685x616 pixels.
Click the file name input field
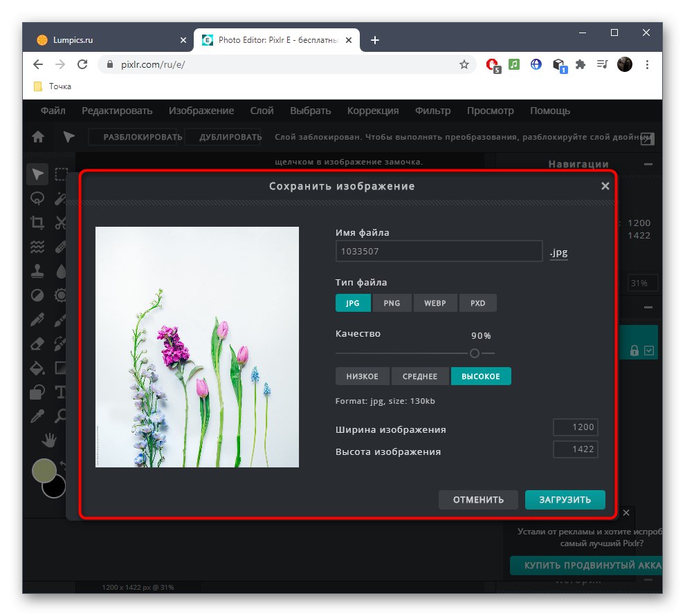[439, 251]
